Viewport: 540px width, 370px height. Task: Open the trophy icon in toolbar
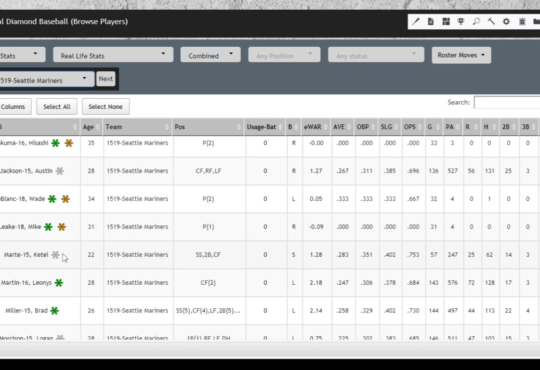click(461, 21)
